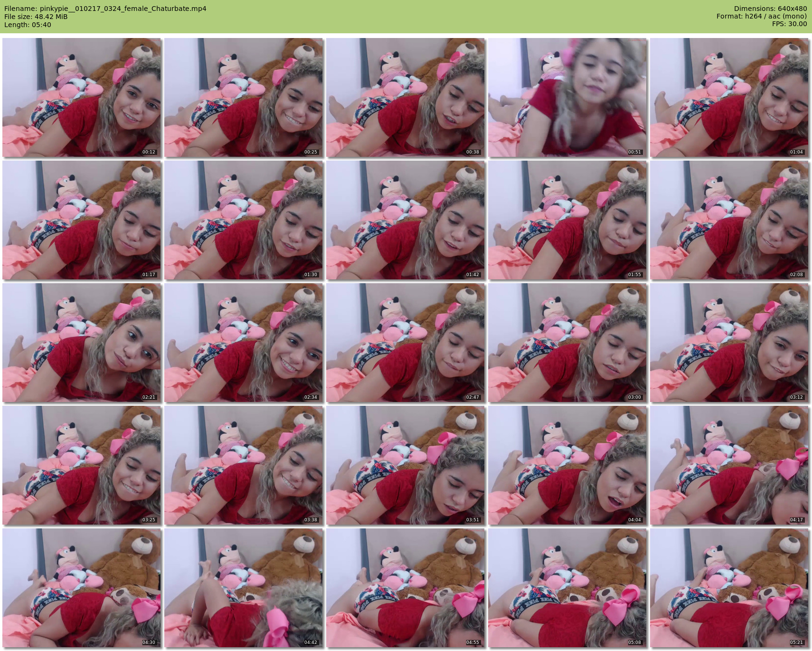The width and height of the screenshot is (812, 651).
Task: Select the thumbnail marked 01:30
Action: [x=244, y=220]
